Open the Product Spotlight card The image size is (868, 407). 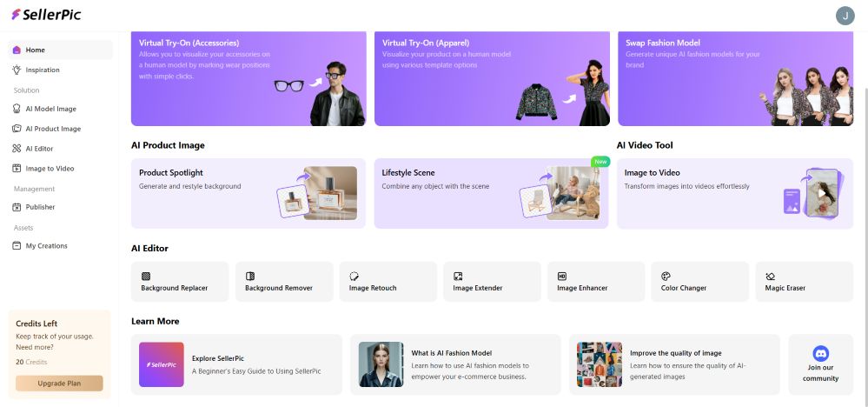(248, 193)
